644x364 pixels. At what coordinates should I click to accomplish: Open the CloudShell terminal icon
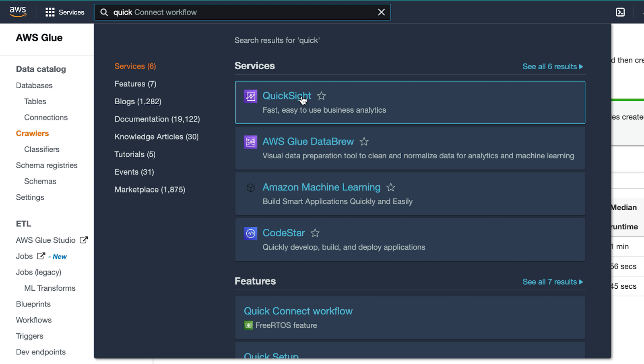coord(620,12)
